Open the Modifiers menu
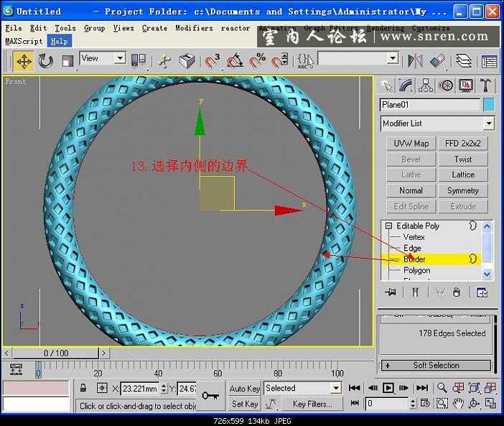 [194, 28]
